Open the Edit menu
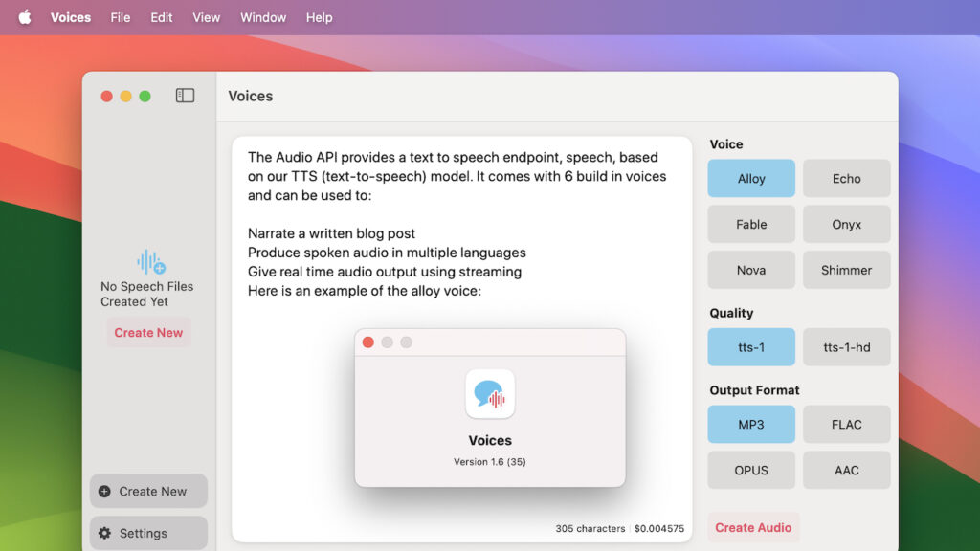 (160, 16)
